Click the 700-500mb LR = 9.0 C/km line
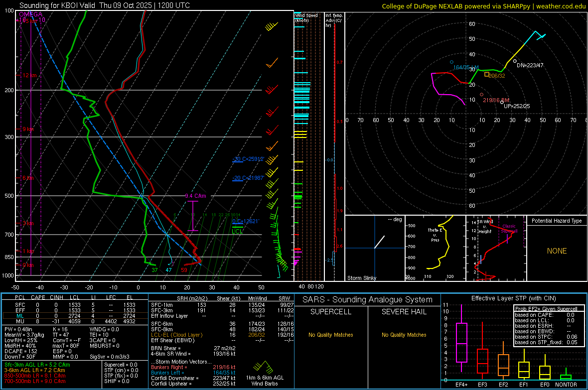 tap(35, 381)
